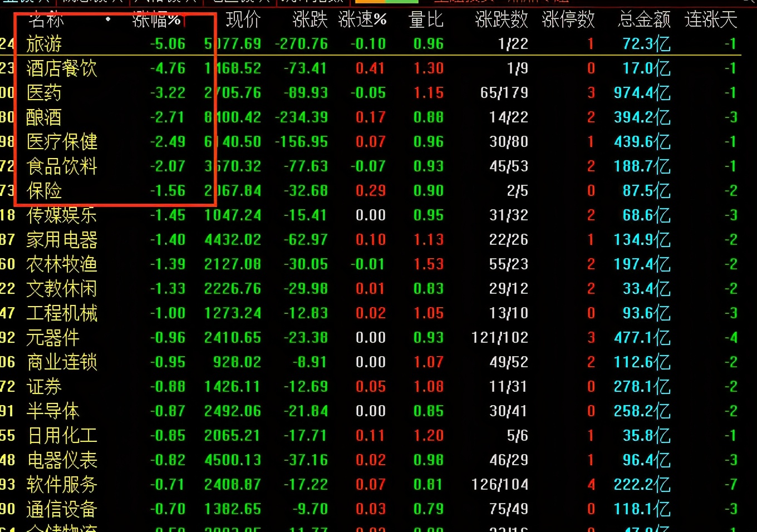The height and width of the screenshot is (532, 757).
Task: Select the 1.53 volume ratio value
Action: [429, 264]
